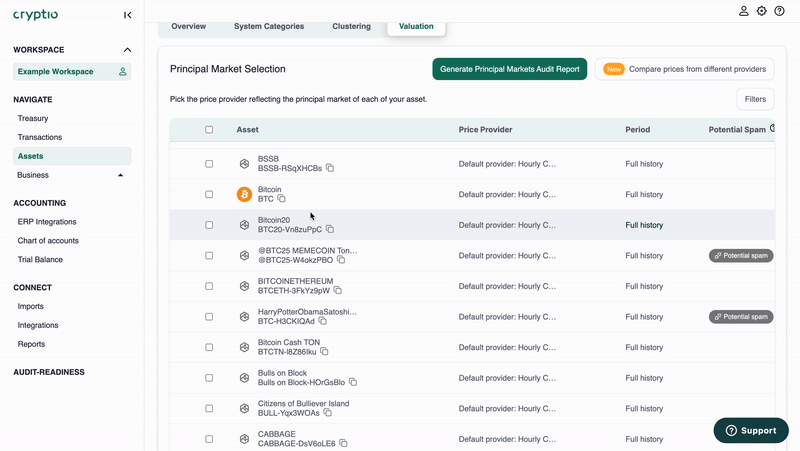The image size is (800, 451).
Task: Open Transactions in the sidebar
Action: [x=40, y=137]
